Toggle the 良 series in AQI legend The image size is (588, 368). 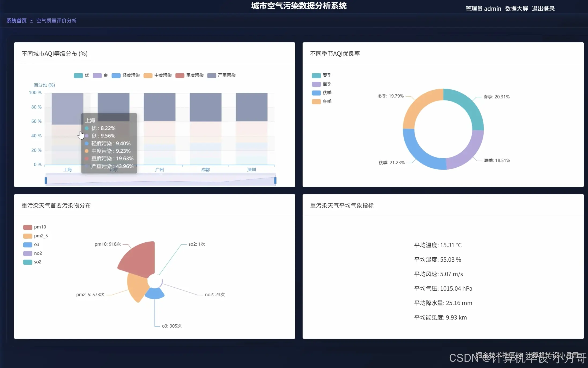pyautogui.click(x=97, y=76)
